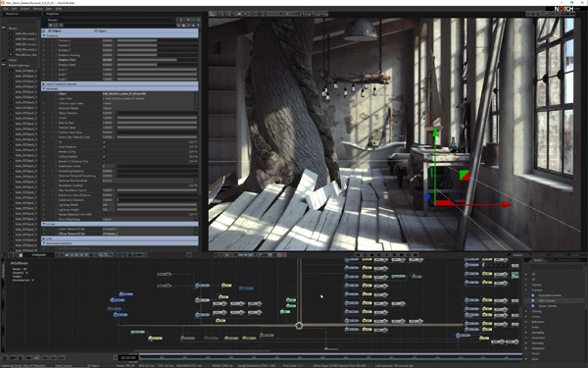Click the green Y-axis gizmo arrow
Screen dimensions: 588x368
(x=435, y=132)
